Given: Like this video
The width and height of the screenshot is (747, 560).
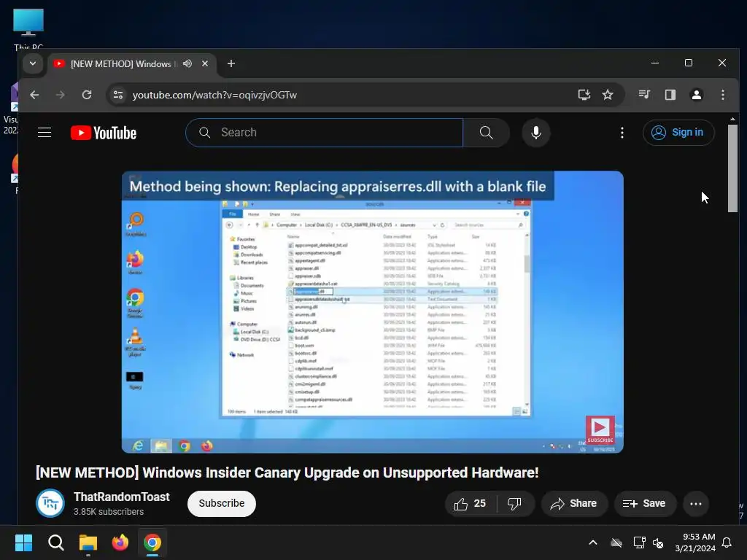Looking at the screenshot, I should 471,503.
